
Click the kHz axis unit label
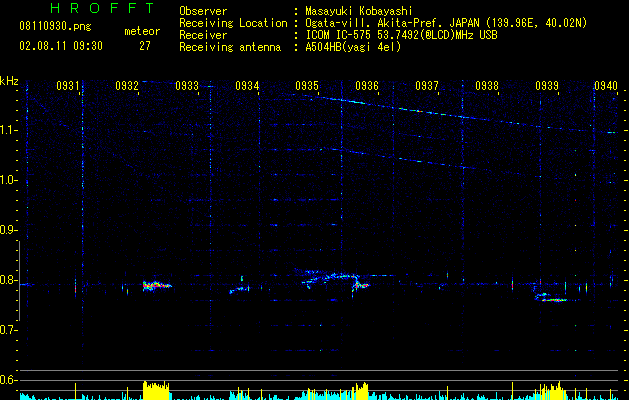click(x=9, y=81)
